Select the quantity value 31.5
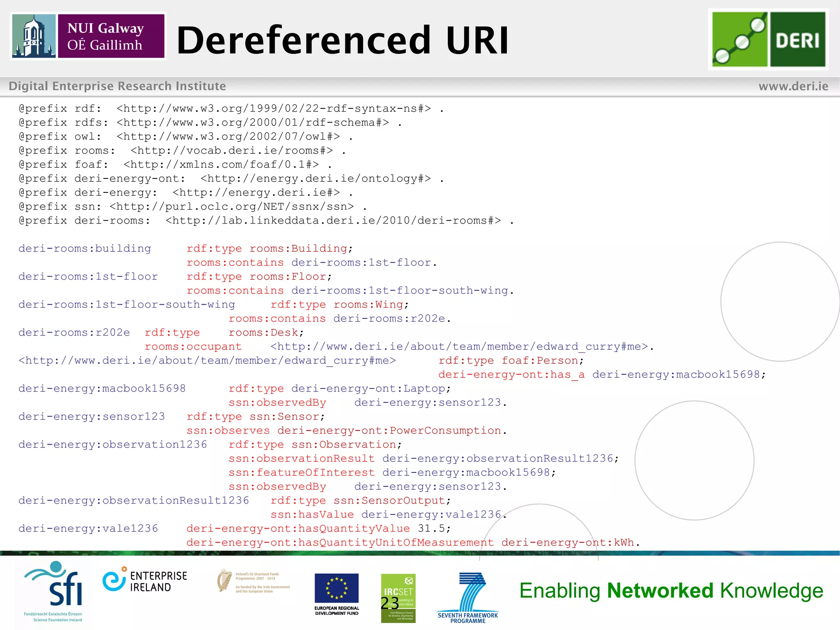The image size is (840, 630). coord(431,528)
